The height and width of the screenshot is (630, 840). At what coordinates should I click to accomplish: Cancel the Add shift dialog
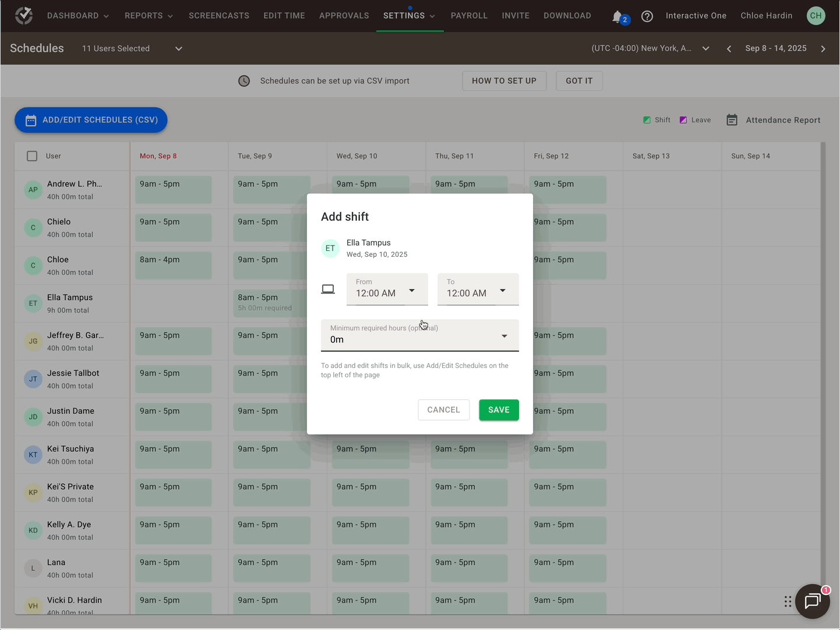point(444,410)
